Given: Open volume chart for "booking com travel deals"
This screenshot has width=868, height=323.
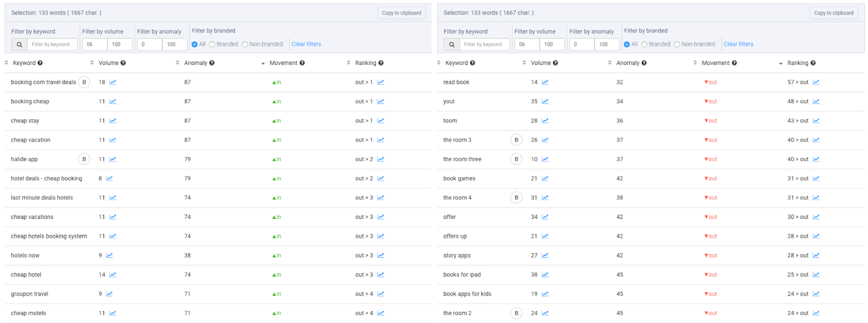Looking at the screenshot, I should 113,82.
